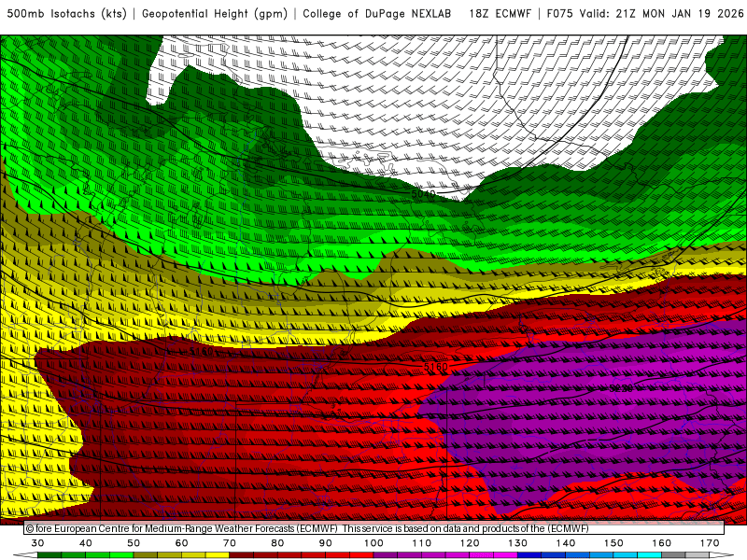Click the 160 value on the color scale
This screenshot has width=747, height=560.
coord(662,543)
